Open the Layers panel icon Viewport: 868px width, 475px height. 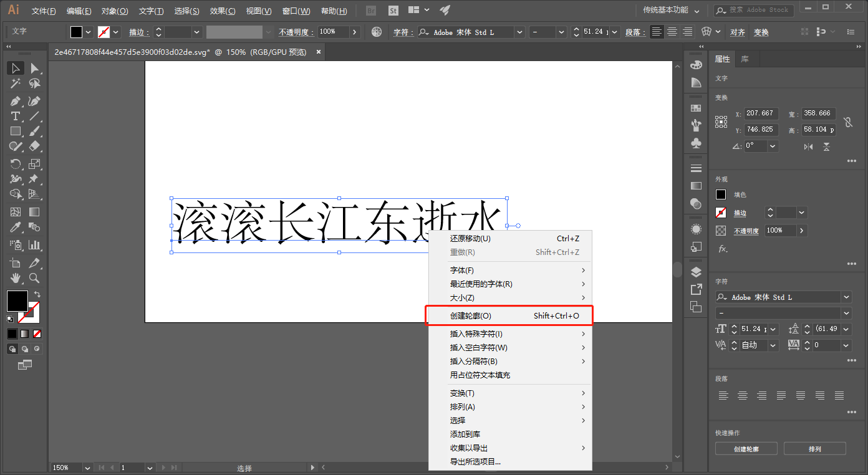tap(696, 272)
